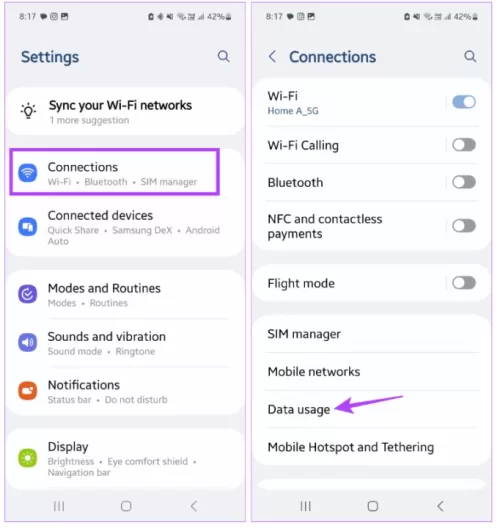Turn on the Bluetooth toggle
The image size is (500, 528).
(x=464, y=182)
